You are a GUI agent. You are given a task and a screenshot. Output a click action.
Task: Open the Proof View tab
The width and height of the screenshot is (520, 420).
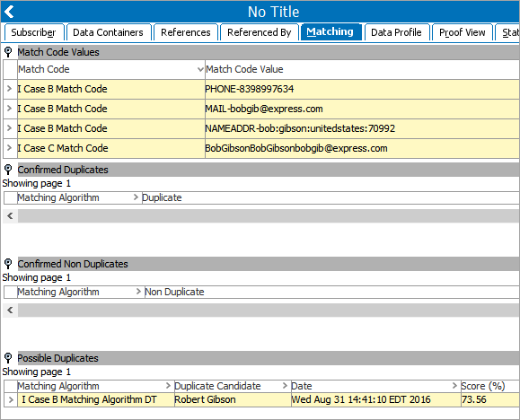click(x=462, y=32)
